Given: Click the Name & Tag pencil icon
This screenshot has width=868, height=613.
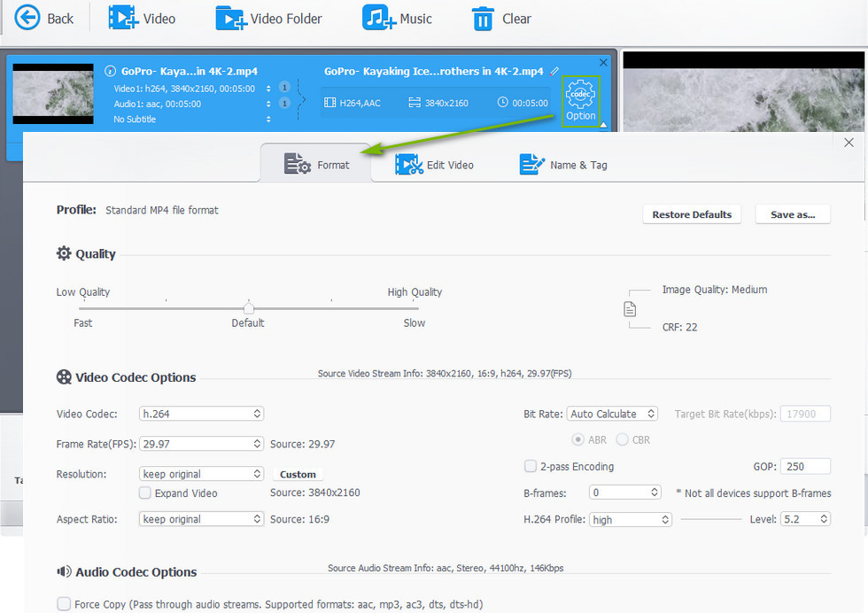Looking at the screenshot, I should pos(532,164).
